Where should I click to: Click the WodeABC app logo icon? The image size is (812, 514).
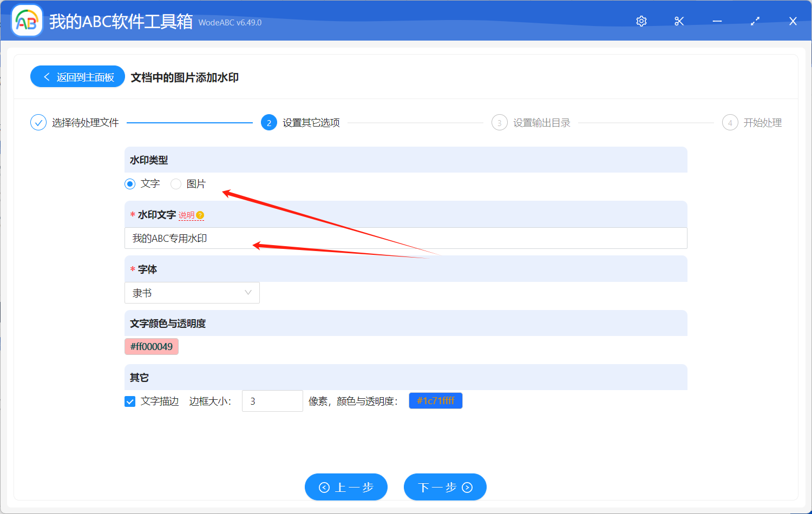pos(27,21)
